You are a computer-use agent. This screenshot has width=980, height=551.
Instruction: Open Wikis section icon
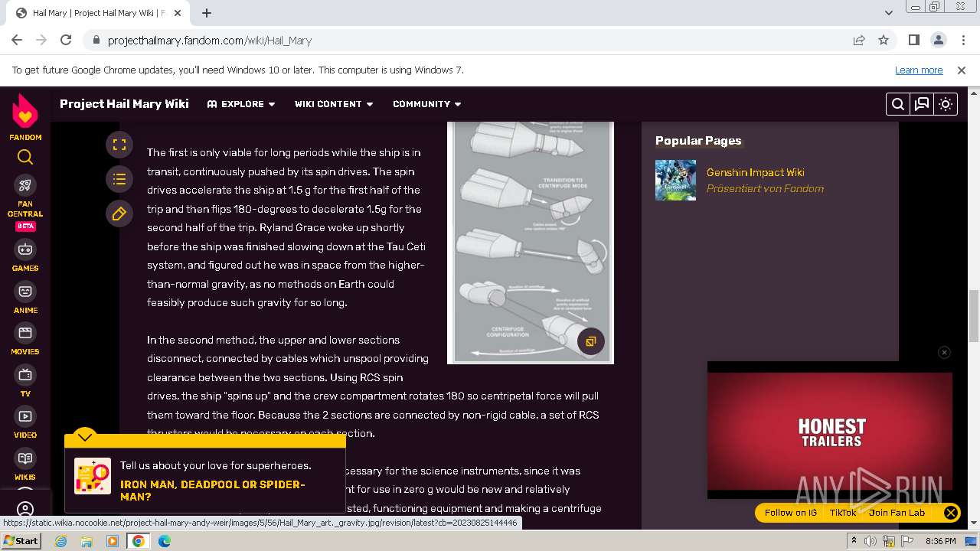(x=25, y=458)
